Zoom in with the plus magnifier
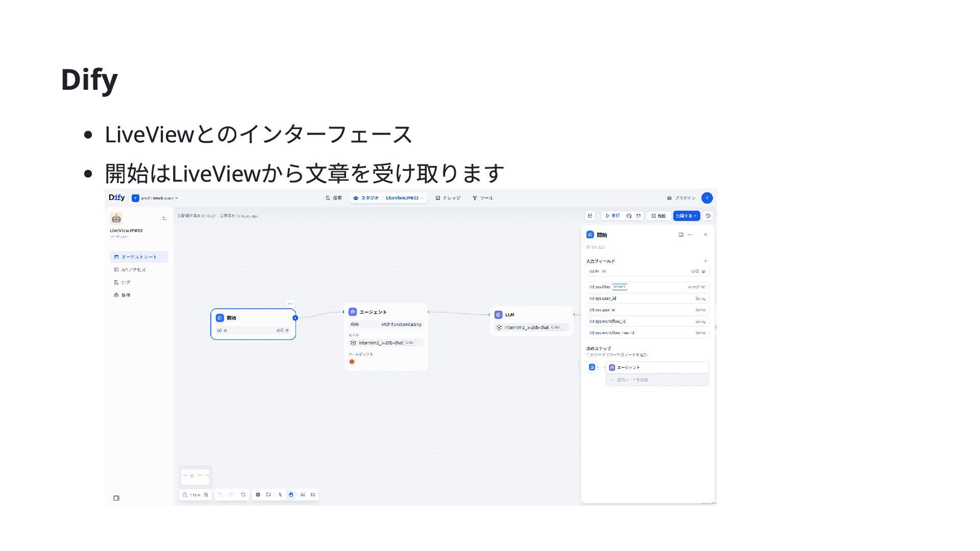The image size is (980, 551). click(x=206, y=495)
